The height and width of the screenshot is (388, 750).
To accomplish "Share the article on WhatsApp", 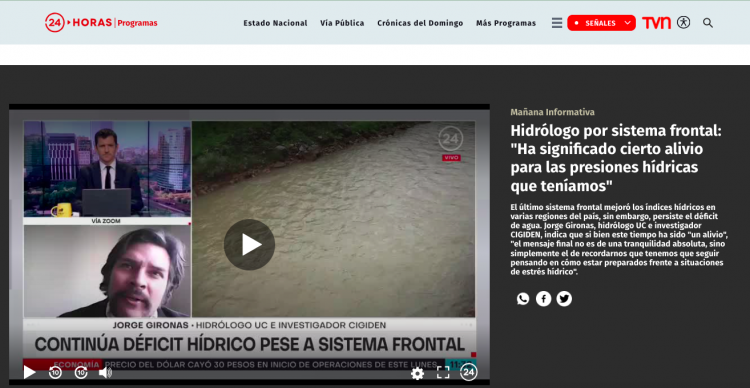I will click(x=523, y=299).
